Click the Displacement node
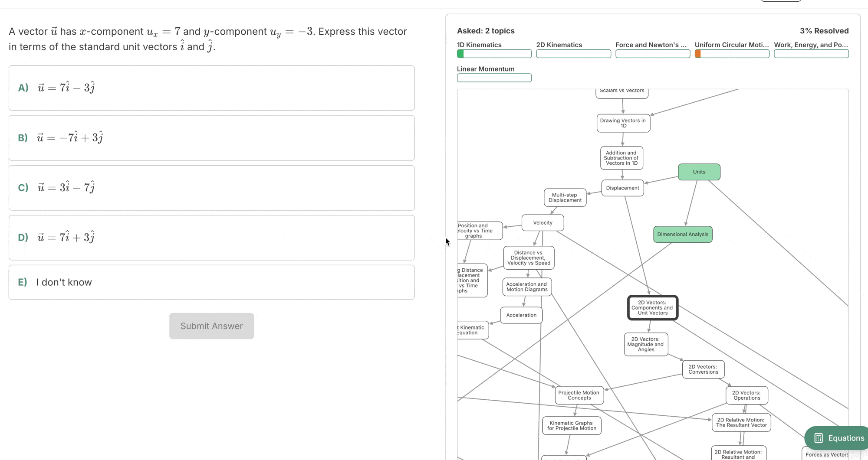 coord(623,188)
